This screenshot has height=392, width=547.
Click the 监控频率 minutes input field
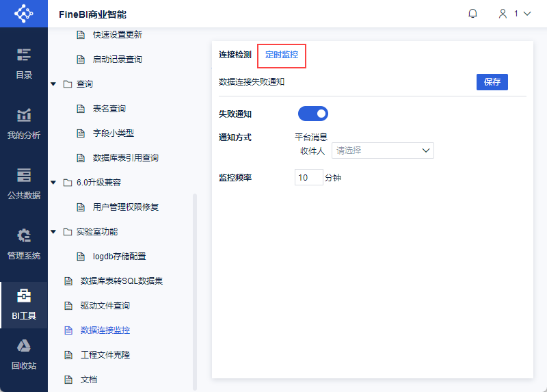(308, 178)
